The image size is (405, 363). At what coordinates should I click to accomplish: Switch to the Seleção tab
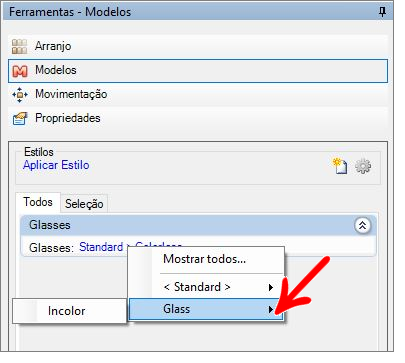pos(84,203)
